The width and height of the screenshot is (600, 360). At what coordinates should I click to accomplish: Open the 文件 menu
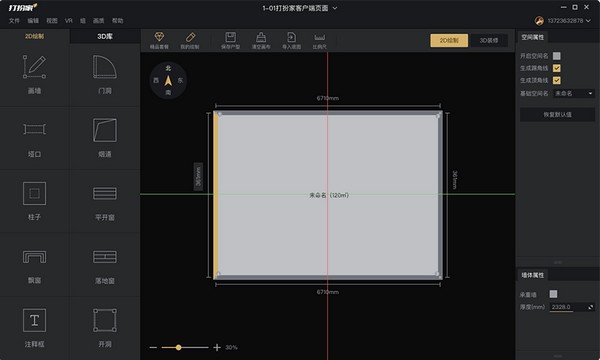[14, 21]
